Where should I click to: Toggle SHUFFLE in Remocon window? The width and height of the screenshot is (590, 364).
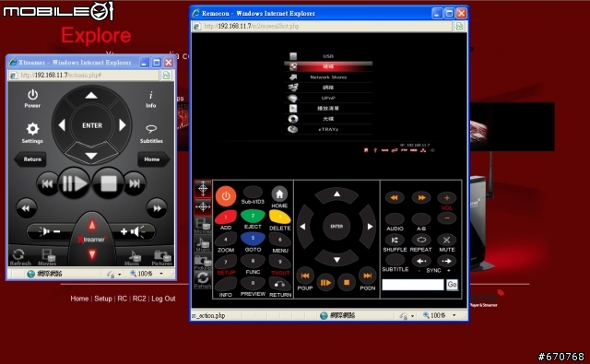pyautogui.click(x=395, y=240)
